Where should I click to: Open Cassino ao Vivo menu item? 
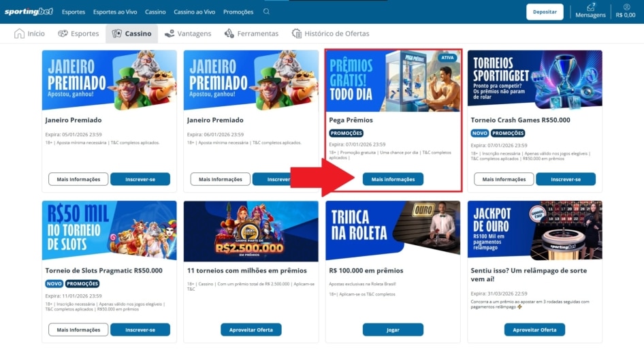pos(194,12)
